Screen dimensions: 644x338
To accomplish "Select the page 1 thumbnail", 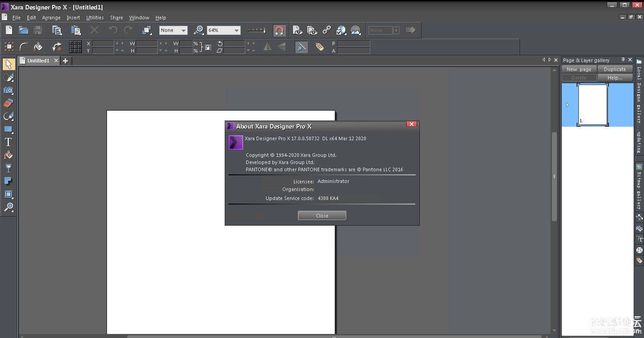I will (593, 105).
